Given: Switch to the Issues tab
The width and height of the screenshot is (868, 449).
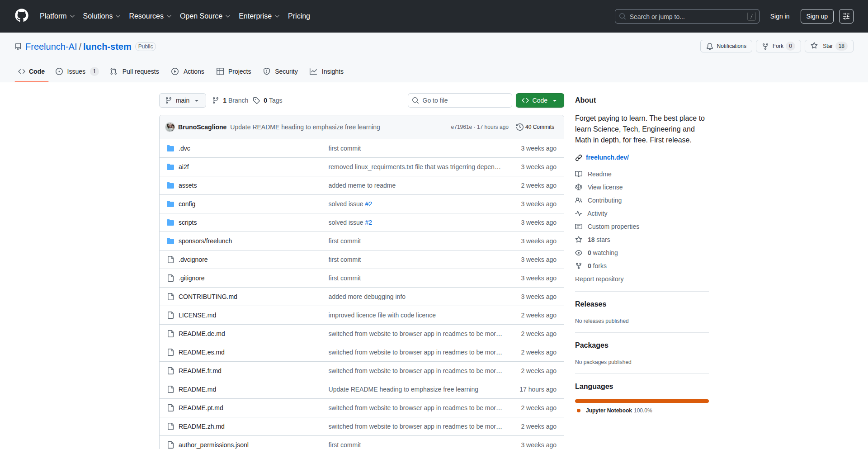Looking at the screenshot, I should click(77, 71).
